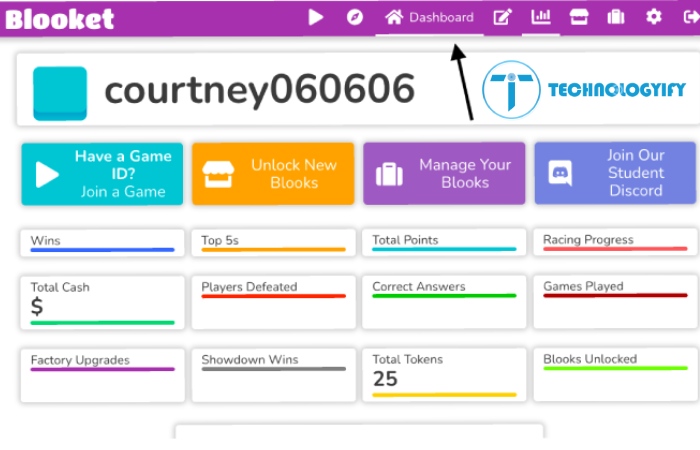700x450 pixels.
Task: Click the Blooket logo
Action: click(x=59, y=19)
